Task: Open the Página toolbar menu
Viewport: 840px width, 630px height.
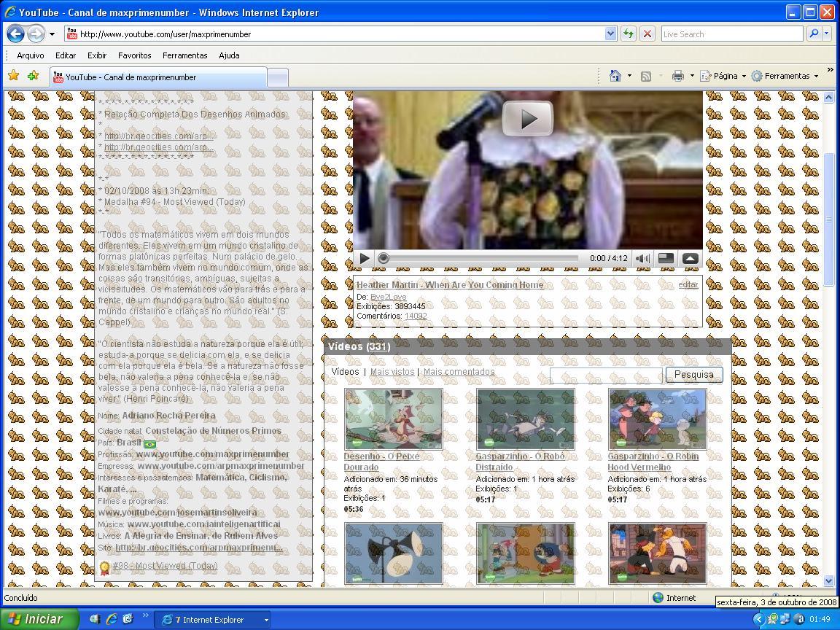Action: [x=723, y=76]
